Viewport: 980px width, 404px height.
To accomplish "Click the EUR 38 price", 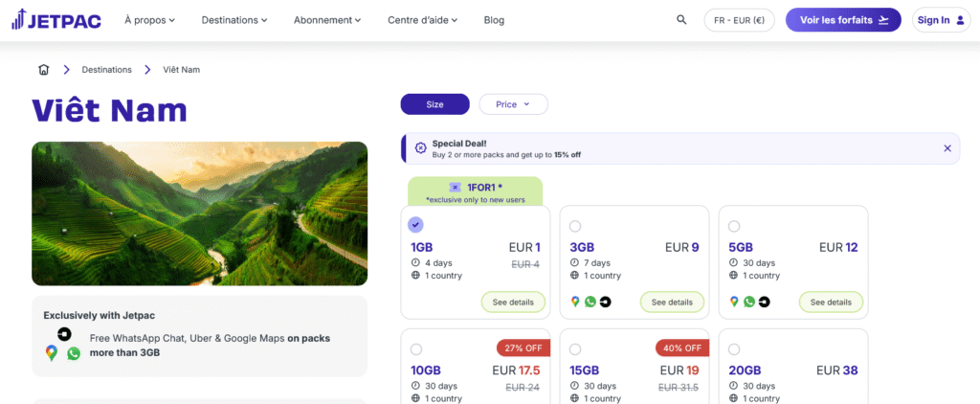I will pyautogui.click(x=836, y=370).
